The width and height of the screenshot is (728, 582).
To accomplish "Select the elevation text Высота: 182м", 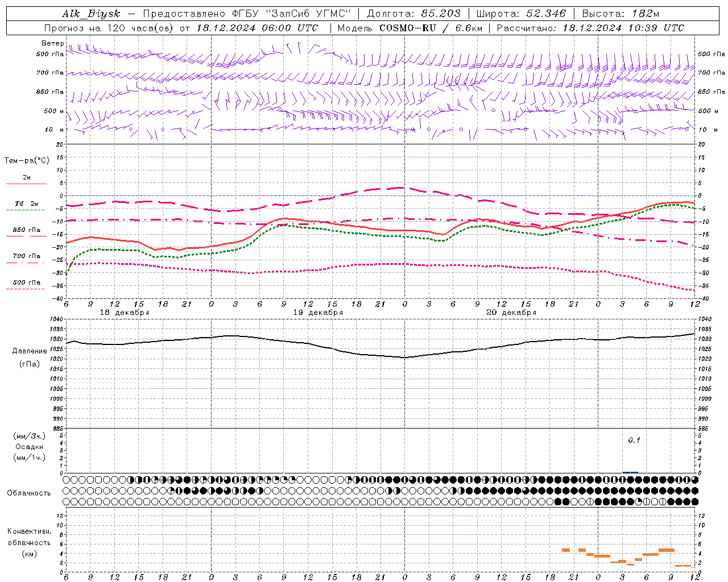I will pyautogui.click(x=621, y=14).
